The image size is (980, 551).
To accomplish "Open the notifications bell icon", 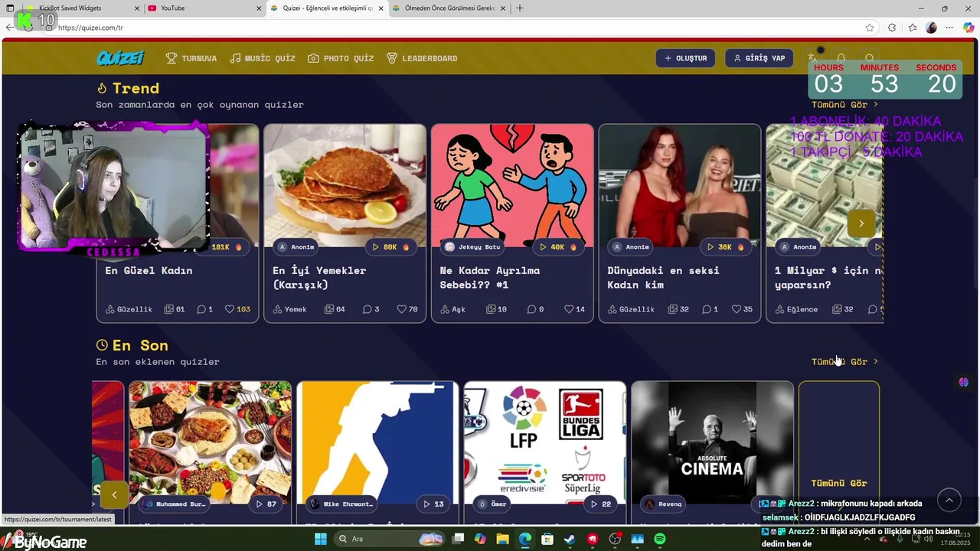I will [841, 58].
